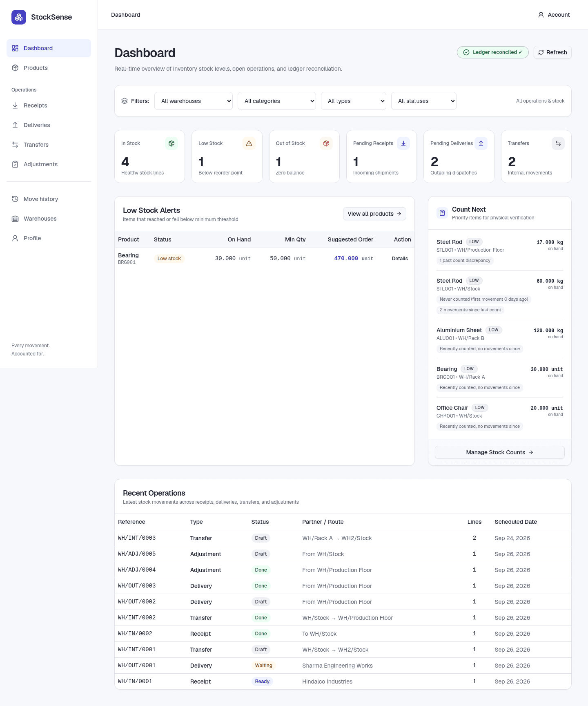This screenshot has height=706, width=588.
Task: Click the Ready status badge of WH/IN/0001
Action: (262, 681)
